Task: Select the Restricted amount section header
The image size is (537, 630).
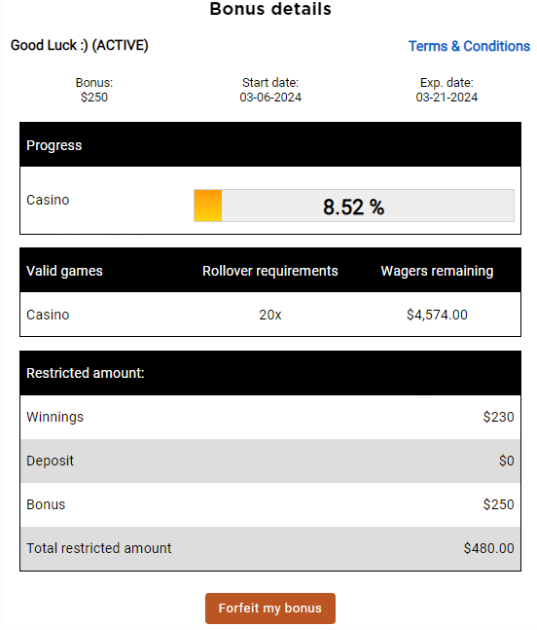Action: tap(270, 373)
